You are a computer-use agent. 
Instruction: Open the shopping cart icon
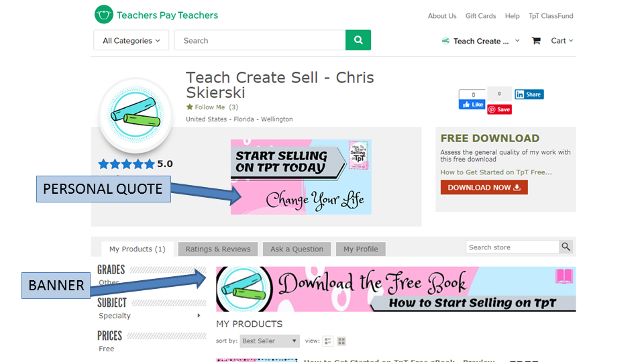tap(536, 41)
